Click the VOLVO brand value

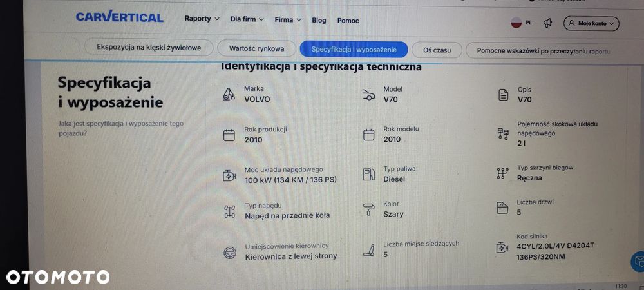257,99
